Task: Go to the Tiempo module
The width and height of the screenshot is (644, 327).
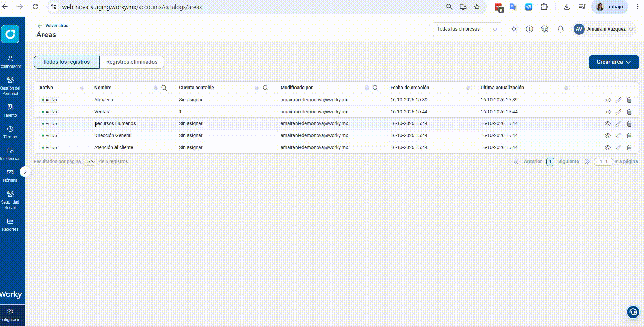Action: pos(10,133)
